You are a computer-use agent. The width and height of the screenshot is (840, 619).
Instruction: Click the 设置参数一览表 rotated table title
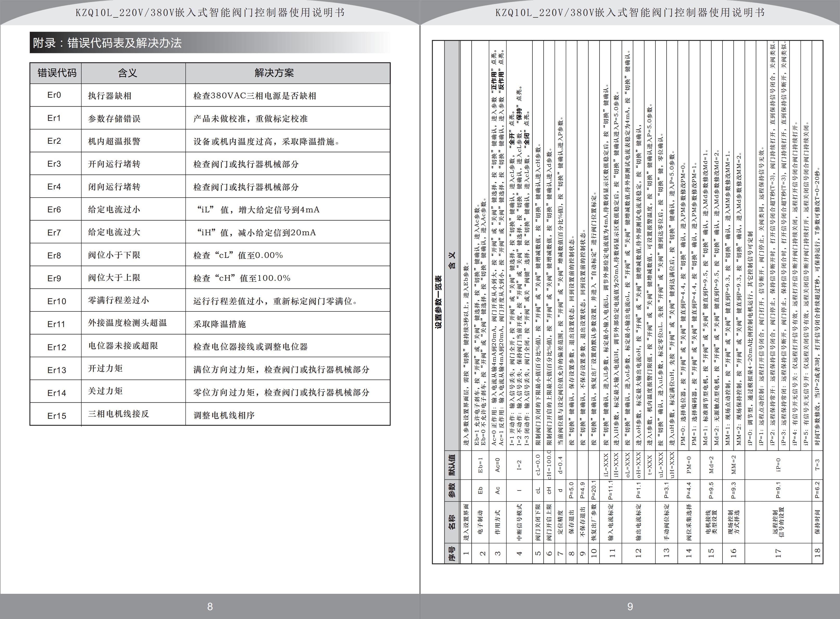coord(438,302)
